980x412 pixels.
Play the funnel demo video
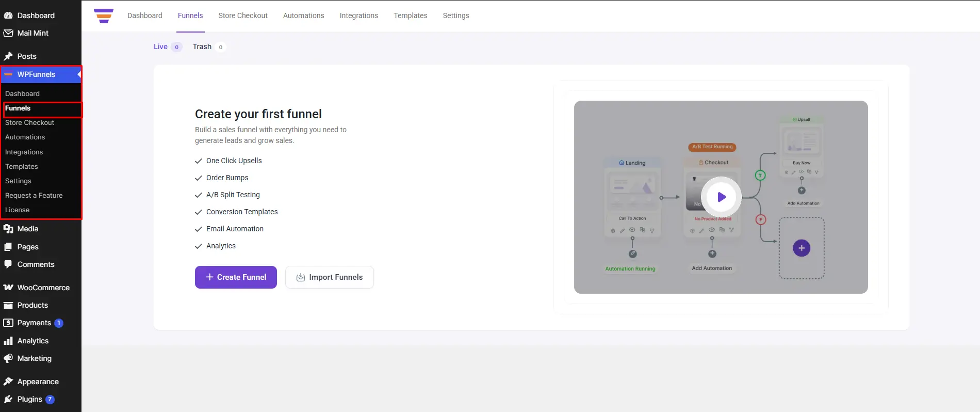(x=721, y=197)
